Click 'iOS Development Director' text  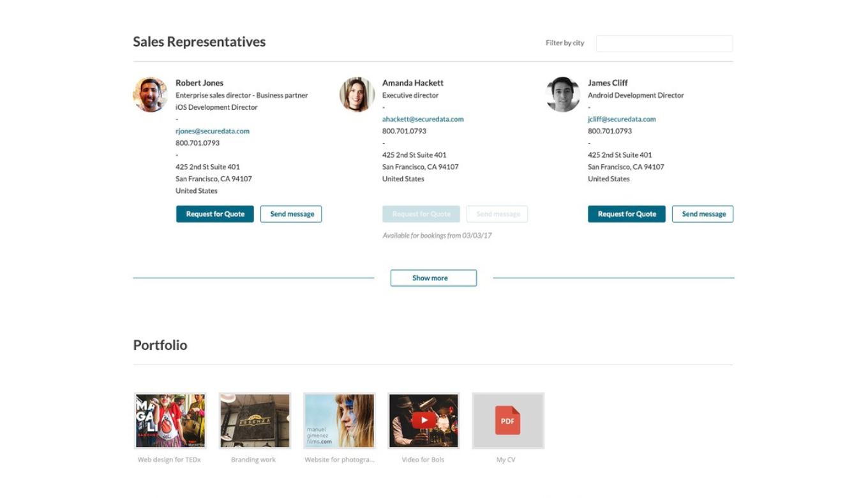[216, 107]
